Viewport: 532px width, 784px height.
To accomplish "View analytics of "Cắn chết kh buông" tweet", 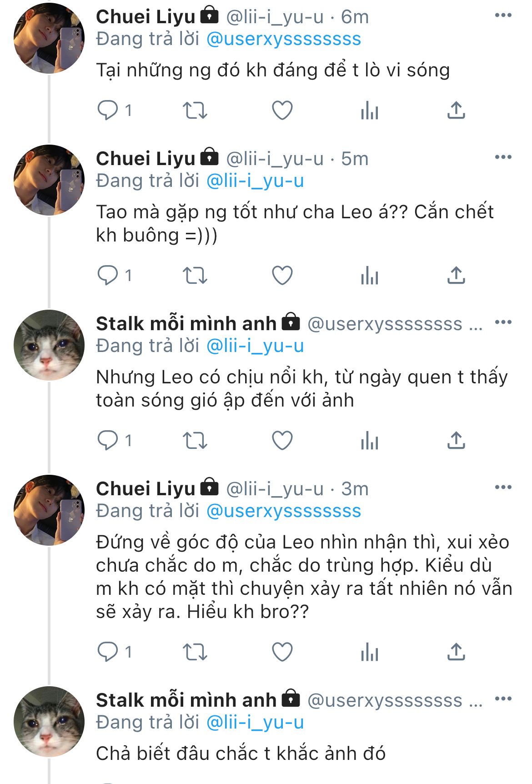I will coord(369,276).
